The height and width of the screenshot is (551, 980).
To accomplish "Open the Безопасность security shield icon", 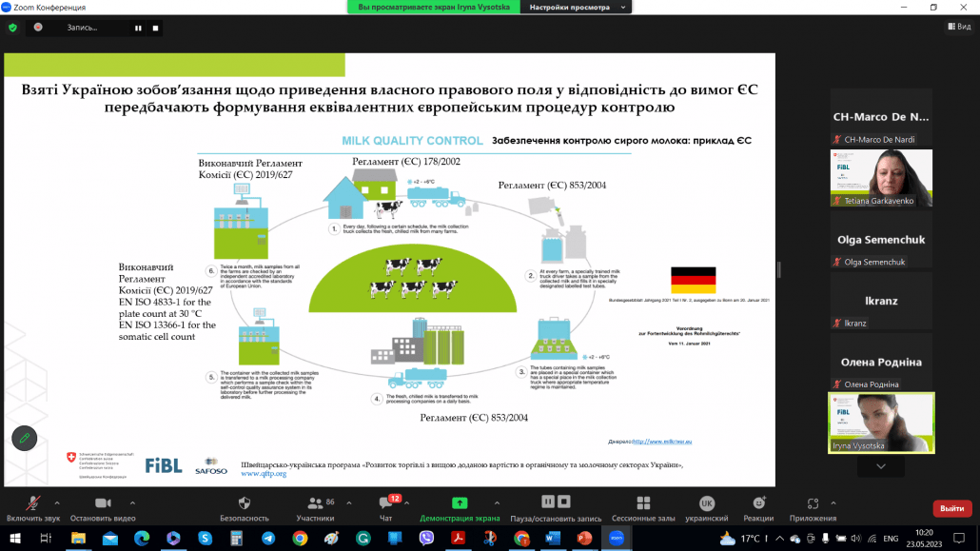I will coord(245,505).
